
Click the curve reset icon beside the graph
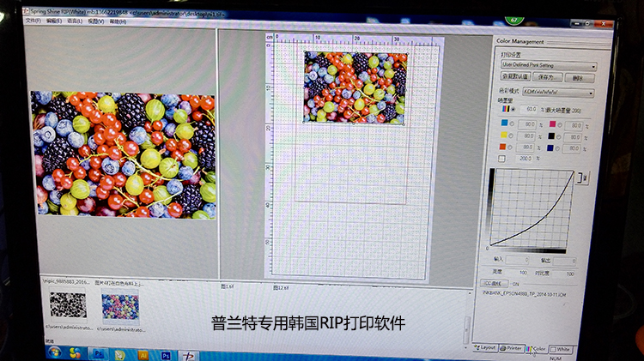[x=583, y=178]
